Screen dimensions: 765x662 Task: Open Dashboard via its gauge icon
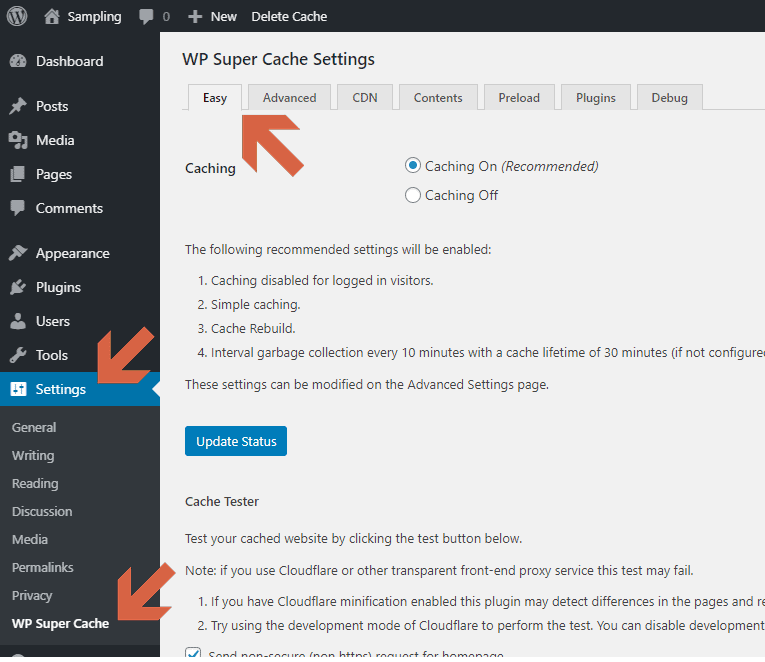click(x=18, y=61)
